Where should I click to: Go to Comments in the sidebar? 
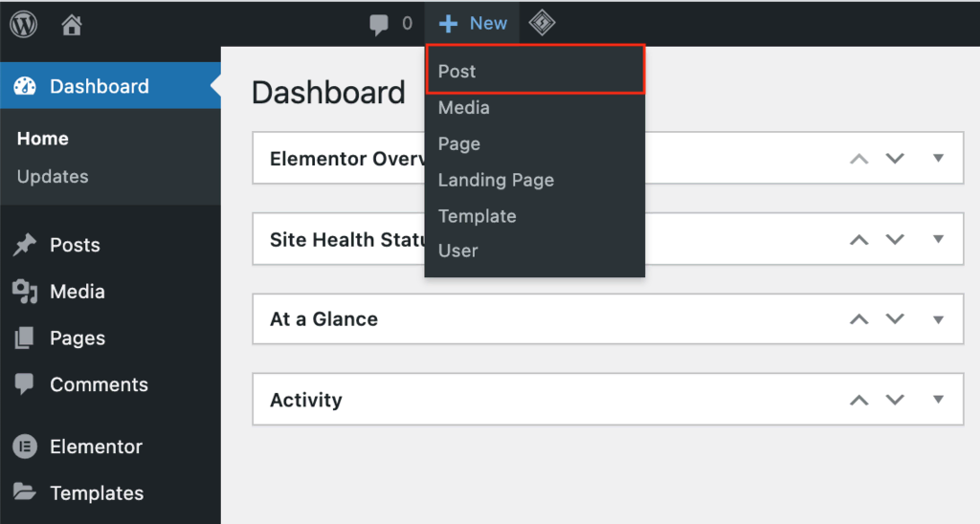99,384
